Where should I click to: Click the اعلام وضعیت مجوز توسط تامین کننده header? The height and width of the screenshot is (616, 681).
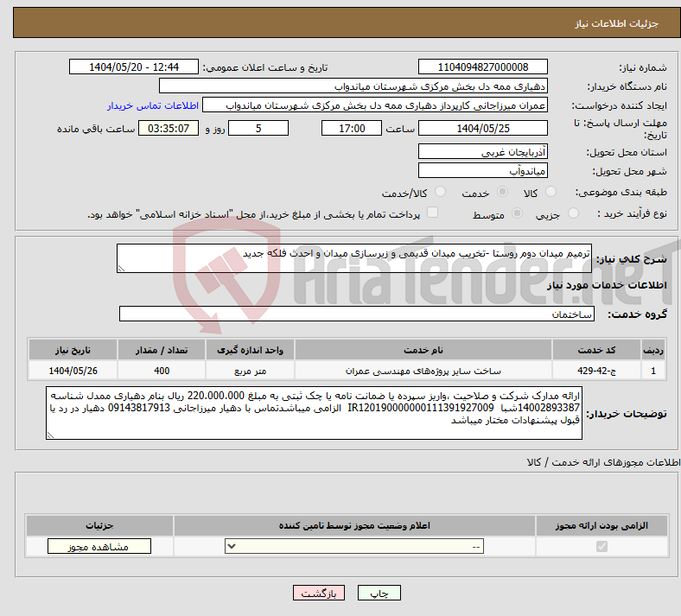(x=354, y=525)
